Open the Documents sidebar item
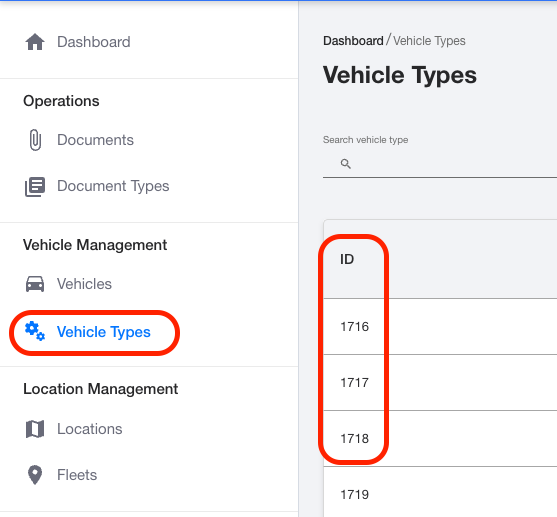Screen dimensions: 557x517 click(x=95, y=140)
